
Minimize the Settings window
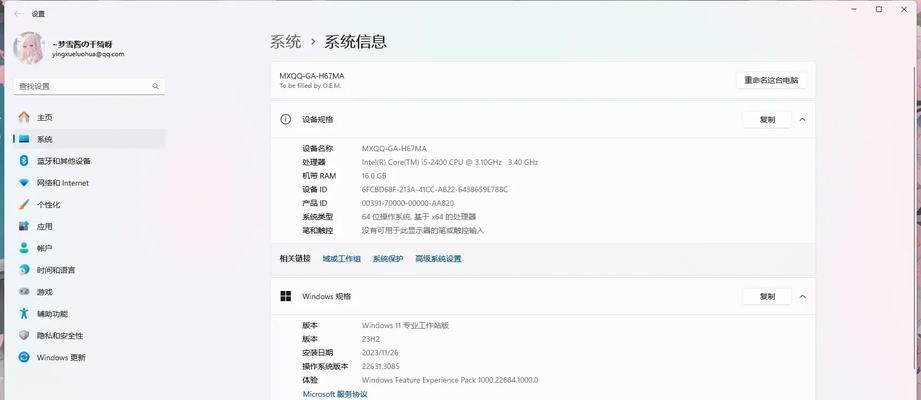853,9
